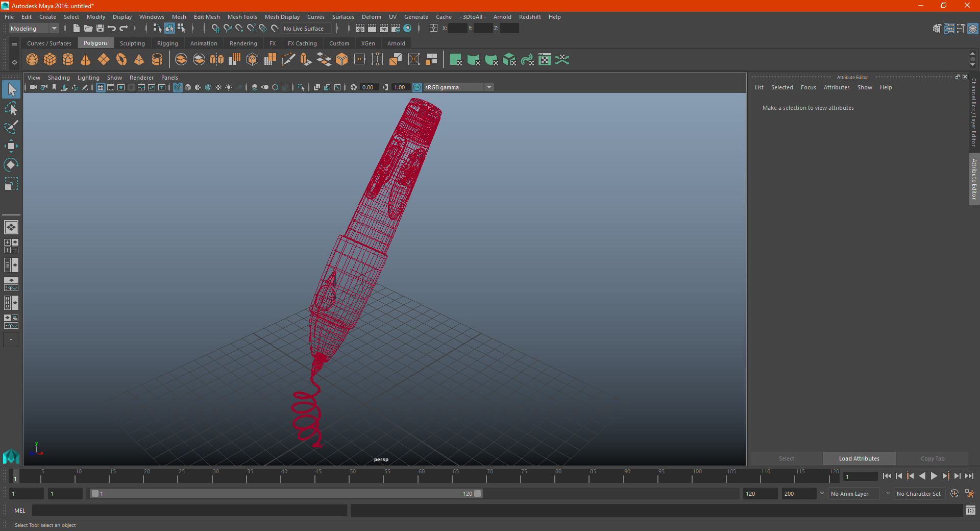Open the Edit Mesh menu
The image size is (980, 531).
206,17
